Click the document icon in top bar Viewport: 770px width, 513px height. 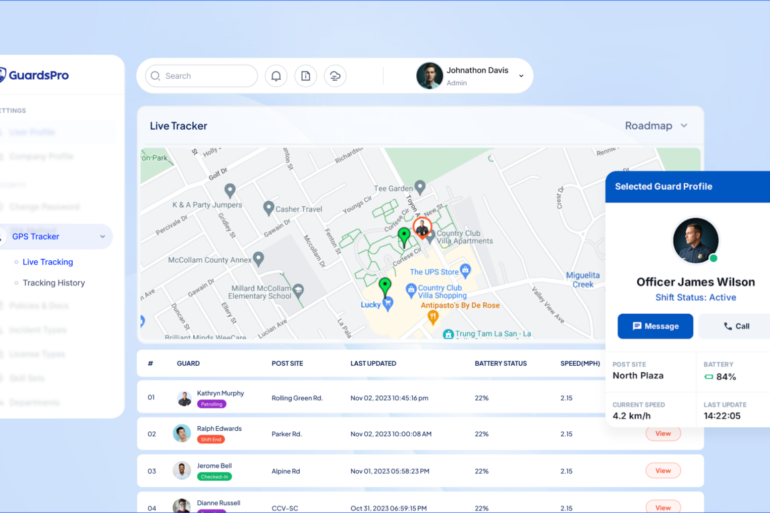(x=306, y=76)
